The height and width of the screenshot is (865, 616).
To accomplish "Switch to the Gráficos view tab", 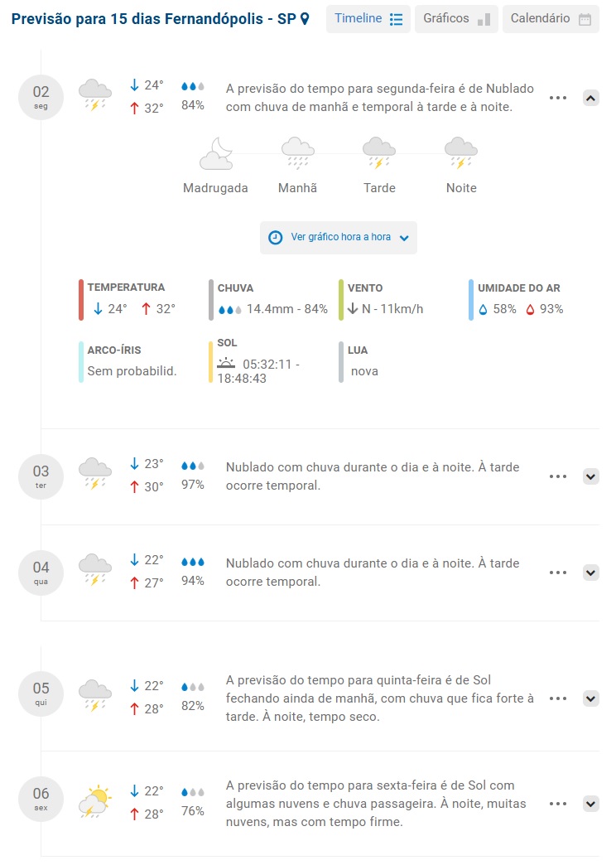I will 456,19.
